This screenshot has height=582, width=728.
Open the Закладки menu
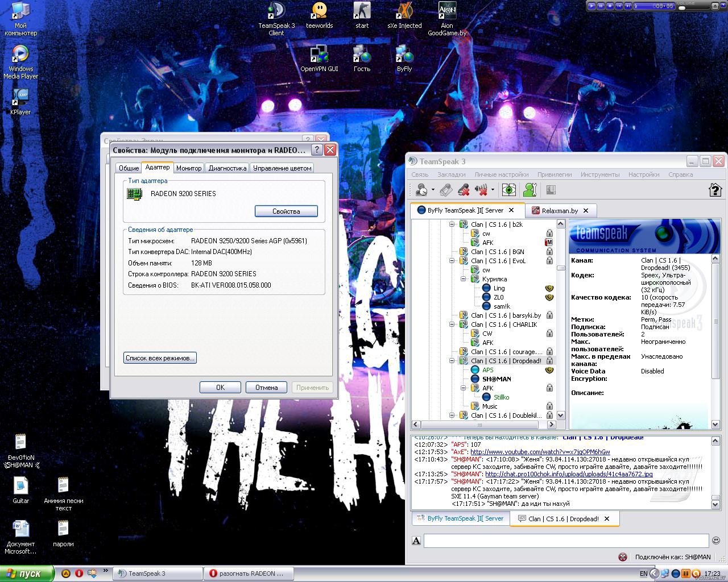coord(451,174)
